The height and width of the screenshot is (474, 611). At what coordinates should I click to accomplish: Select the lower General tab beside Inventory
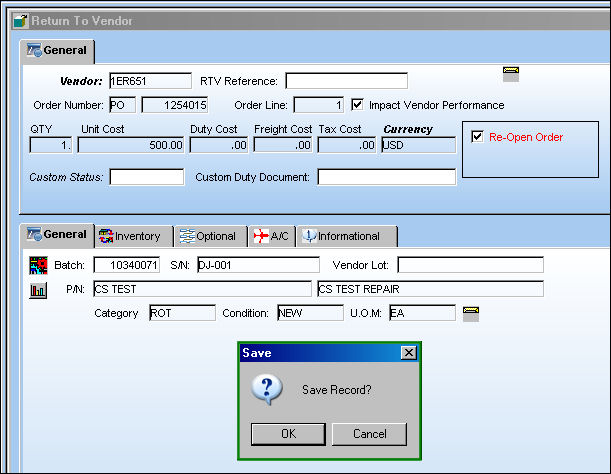(x=57, y=235)
